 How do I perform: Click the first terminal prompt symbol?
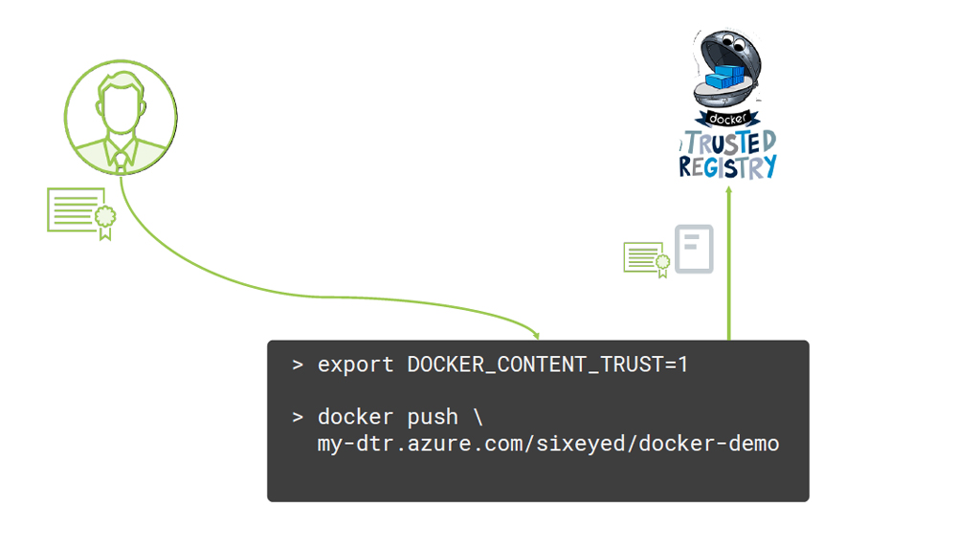[x=298, y=364]
